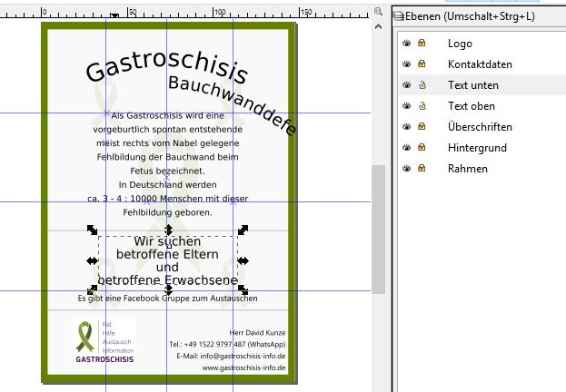Screen dimensions: 566x392
Task: Click the 'Wir suchen' text line
Action: pos(167,241)
